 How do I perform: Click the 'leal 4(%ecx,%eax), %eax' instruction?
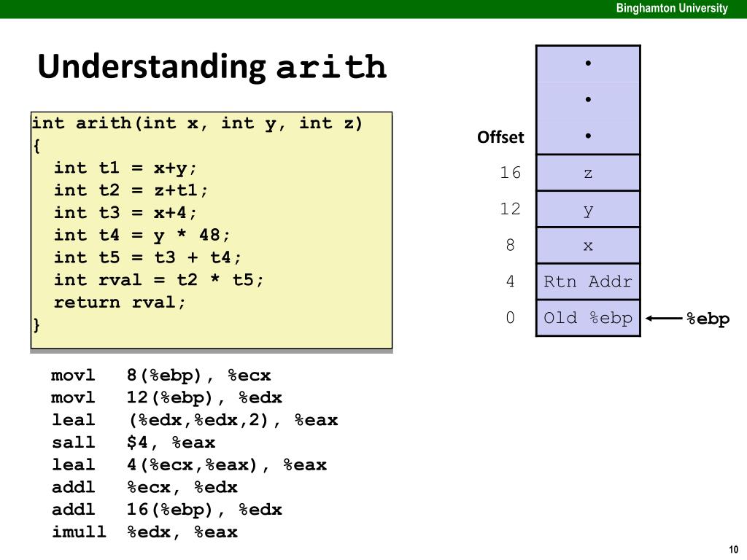[x=189, y=465]
